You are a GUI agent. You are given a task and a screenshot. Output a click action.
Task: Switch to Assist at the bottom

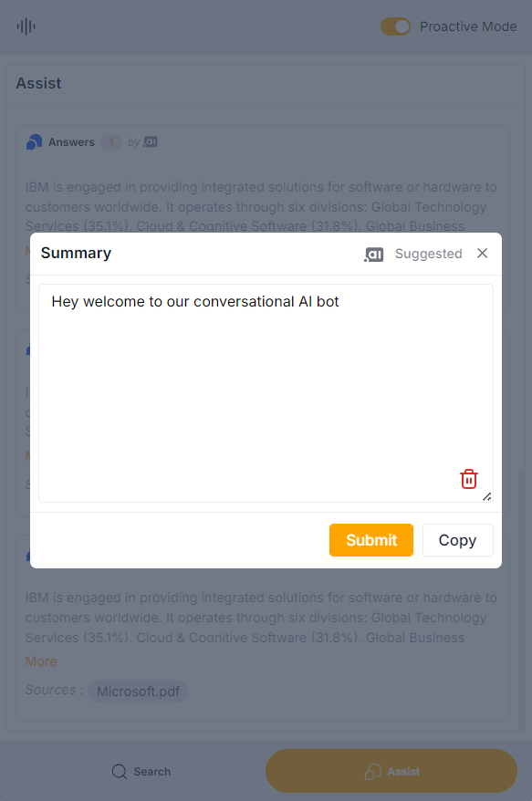point(391,771)
